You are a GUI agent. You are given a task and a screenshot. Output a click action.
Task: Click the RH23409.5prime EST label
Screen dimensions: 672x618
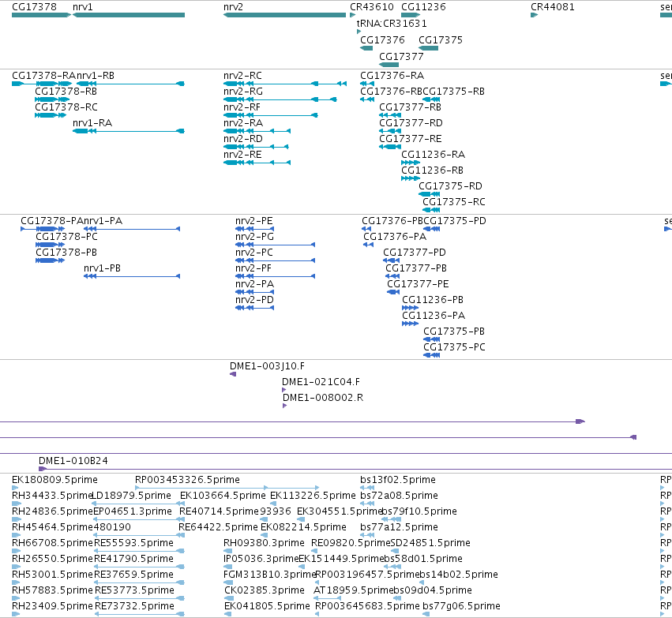(x=52, y=606)
